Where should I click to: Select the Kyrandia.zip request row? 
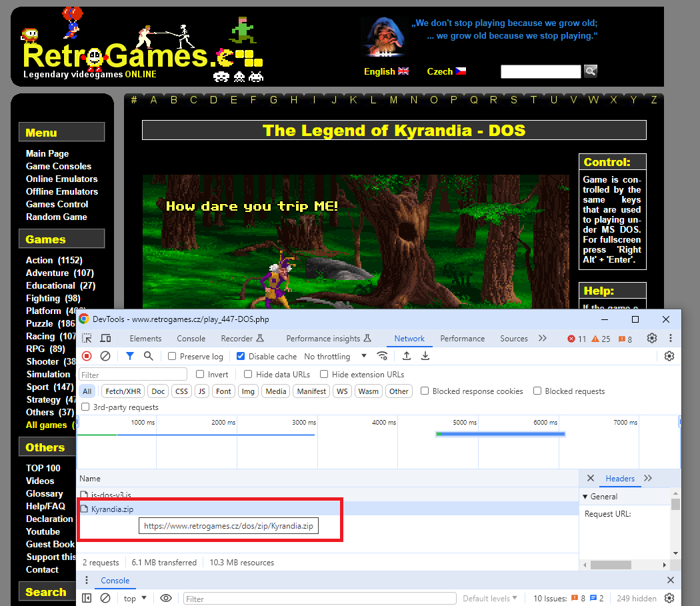[x=328, y=509]
